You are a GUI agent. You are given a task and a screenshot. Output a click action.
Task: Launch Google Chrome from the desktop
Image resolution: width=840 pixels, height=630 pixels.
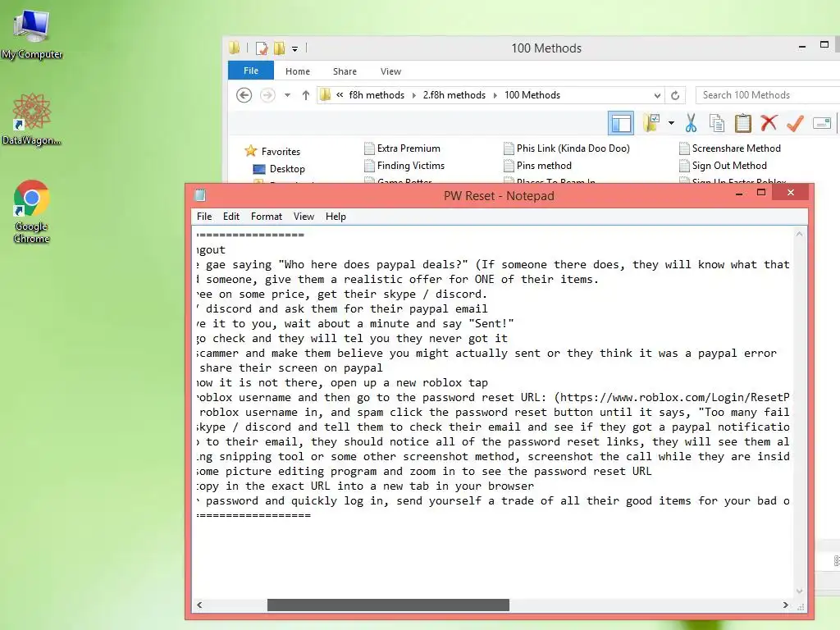[x=32, y=212]
